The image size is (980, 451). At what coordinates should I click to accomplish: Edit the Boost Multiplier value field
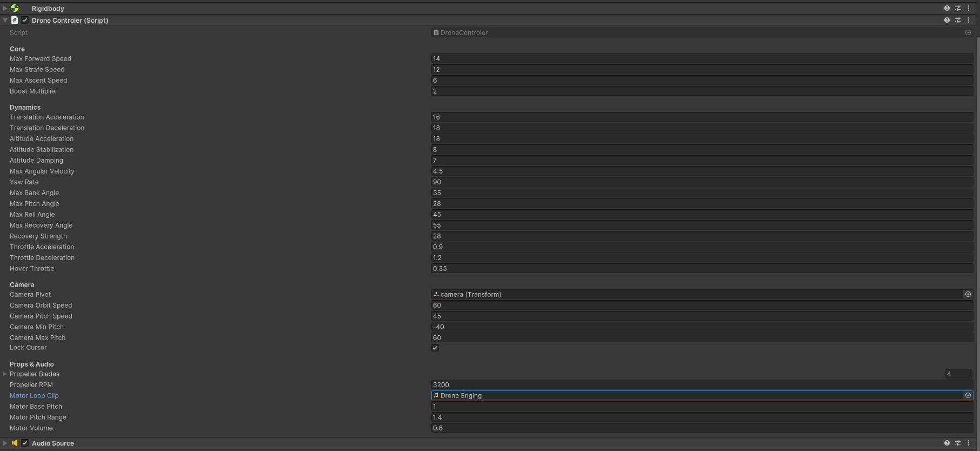pos(702,91)
